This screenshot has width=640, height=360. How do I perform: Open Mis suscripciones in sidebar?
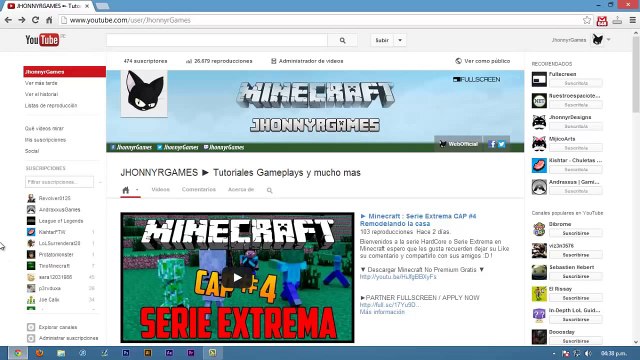[45, 140]
